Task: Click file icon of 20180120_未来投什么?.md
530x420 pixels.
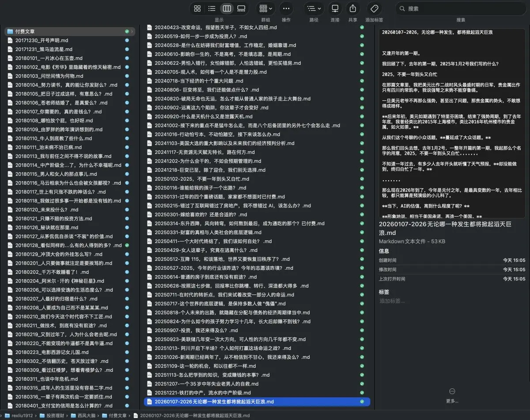Action: point(10,209)
